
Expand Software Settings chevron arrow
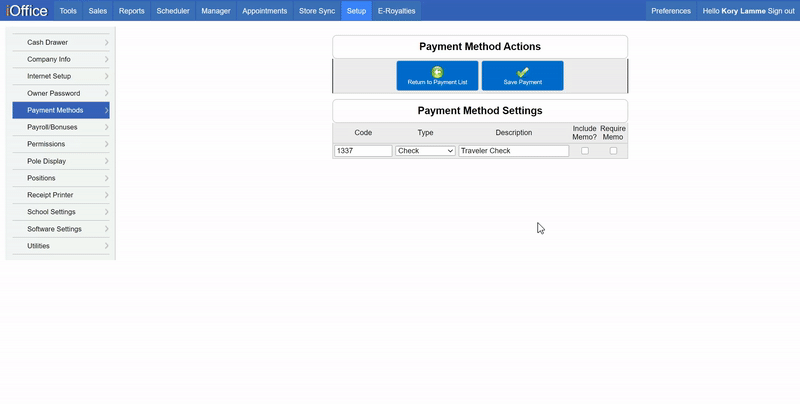(107, 229)
